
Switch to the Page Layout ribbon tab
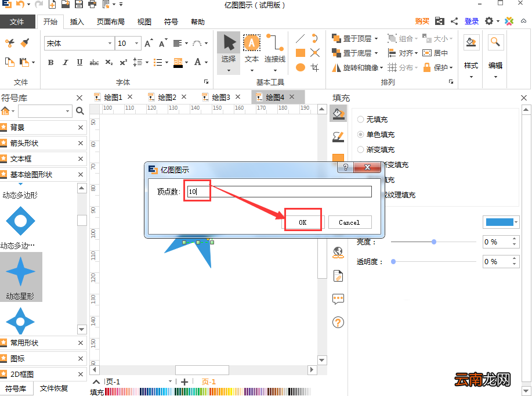pos(111,21)
